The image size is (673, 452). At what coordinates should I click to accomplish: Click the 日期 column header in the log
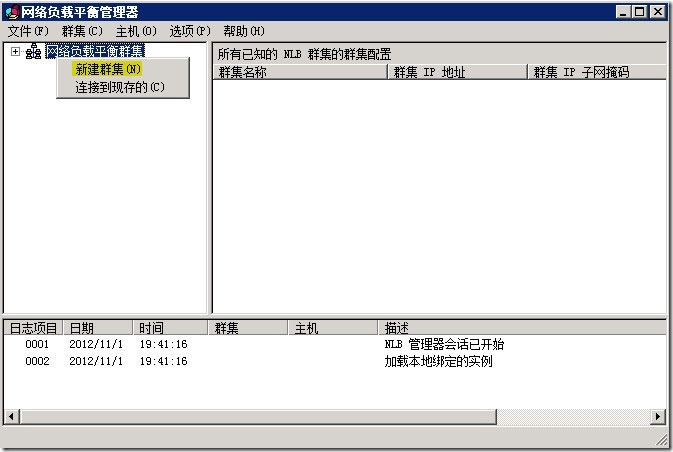click(97, 328)
